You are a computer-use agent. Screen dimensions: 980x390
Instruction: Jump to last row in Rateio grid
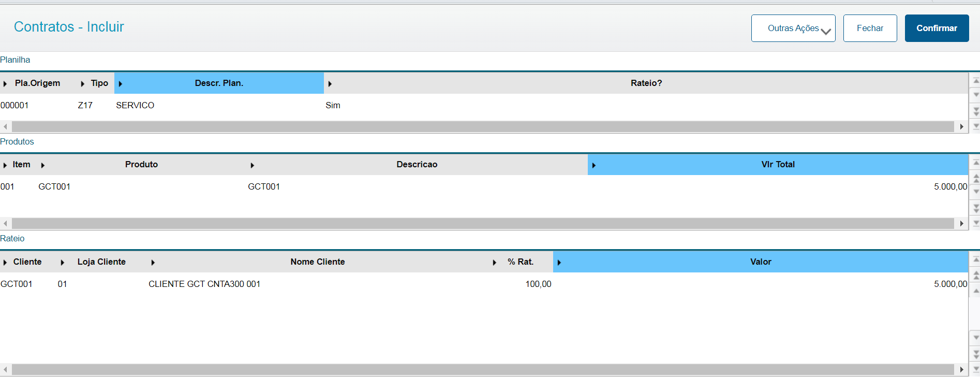[x=976, y=369]
